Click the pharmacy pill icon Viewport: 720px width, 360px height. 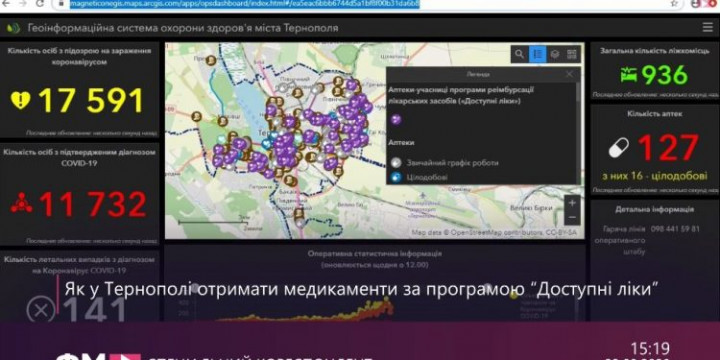click(619, 148)
